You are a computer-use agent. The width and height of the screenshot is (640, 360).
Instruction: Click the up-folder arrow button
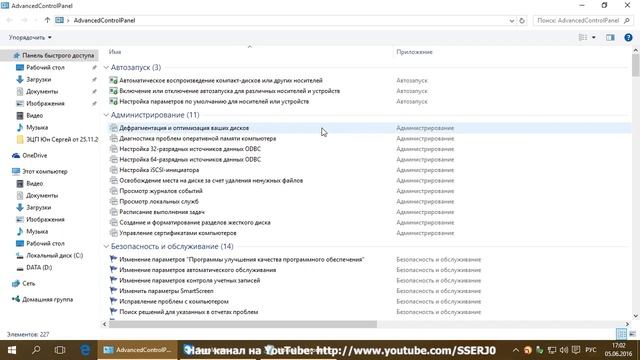47,20
